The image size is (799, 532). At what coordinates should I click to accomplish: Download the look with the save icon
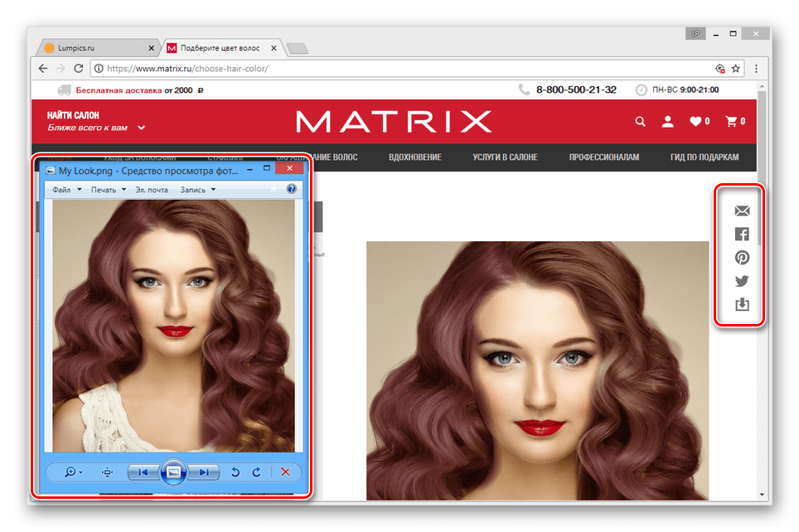click(x=742, y=305)
